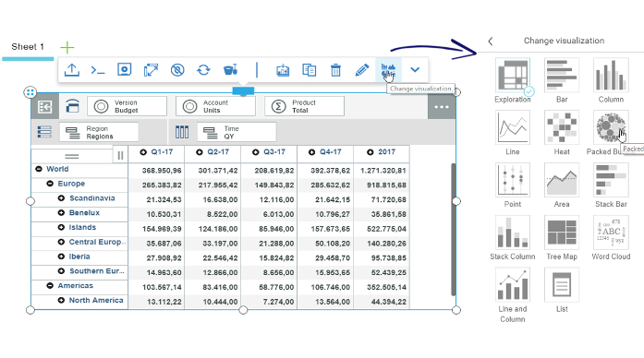Image resolution: width=644 pixels, height=358 pixels.
Task: Collapse the Europe row
Action: 50,184
